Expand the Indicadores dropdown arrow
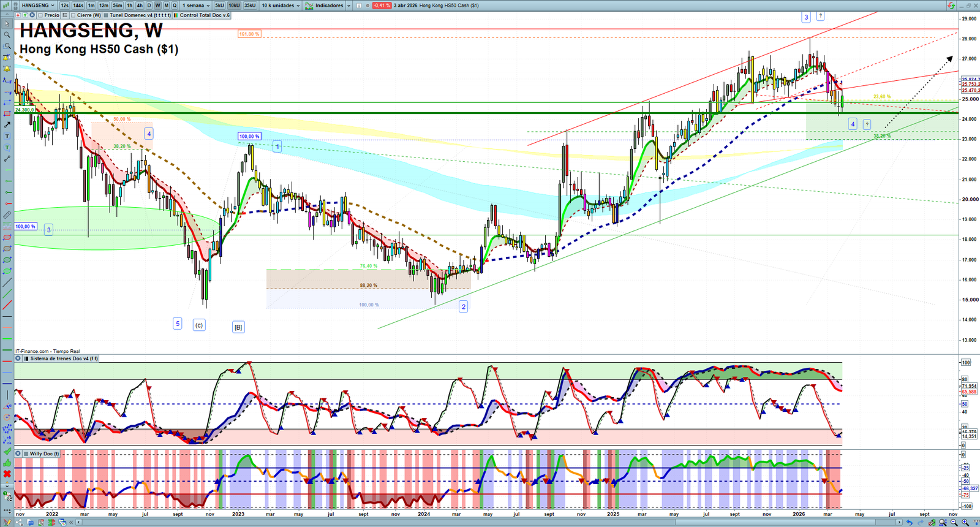 point(349,6)
